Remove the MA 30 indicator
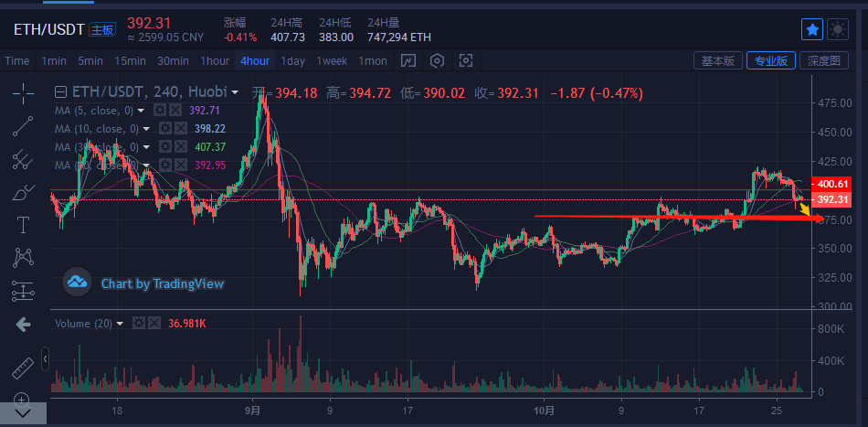This screenshot has height=427, width=868. (180, 147)
